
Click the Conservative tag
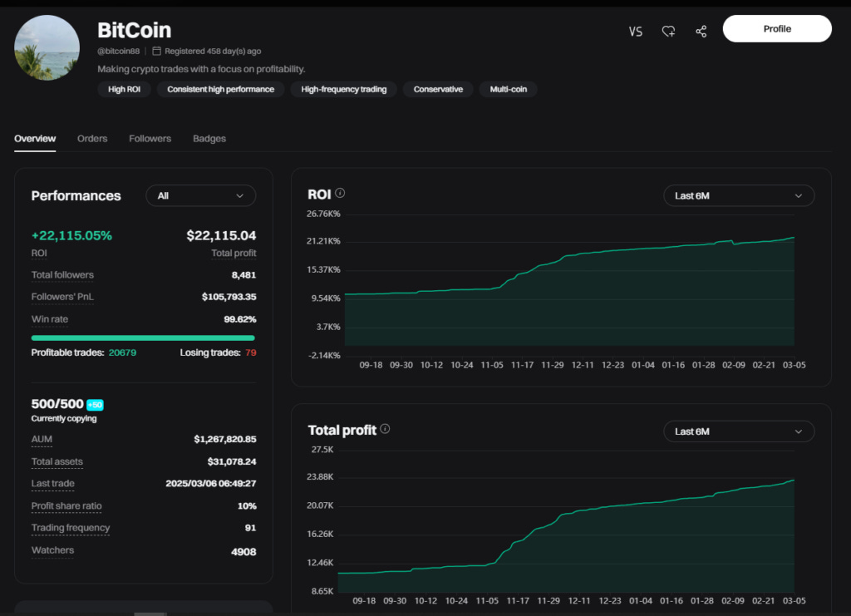coord(438,89)
